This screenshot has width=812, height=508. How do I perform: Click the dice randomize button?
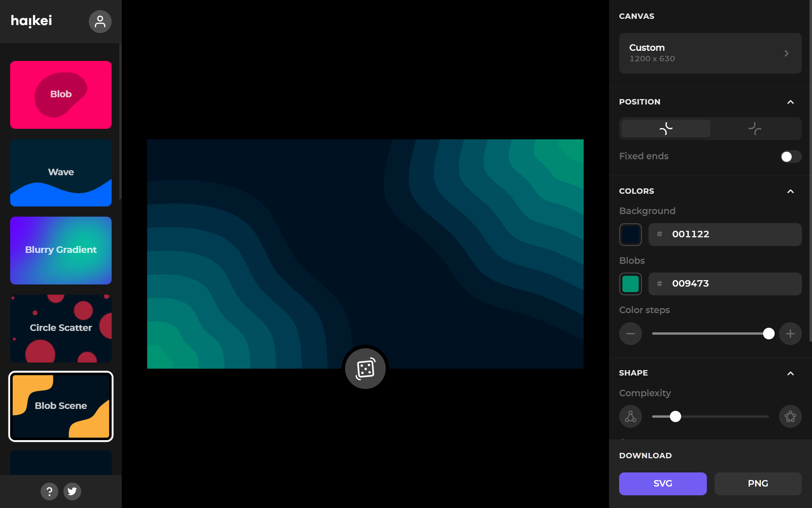point(365,369)
